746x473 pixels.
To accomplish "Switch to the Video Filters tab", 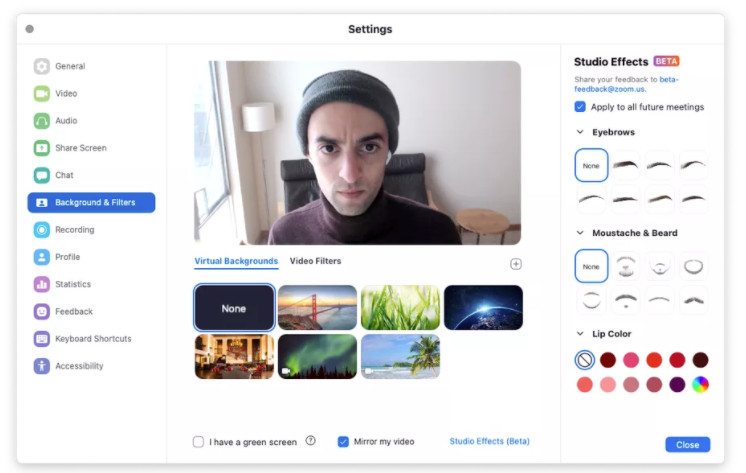I will pos(315,261).
